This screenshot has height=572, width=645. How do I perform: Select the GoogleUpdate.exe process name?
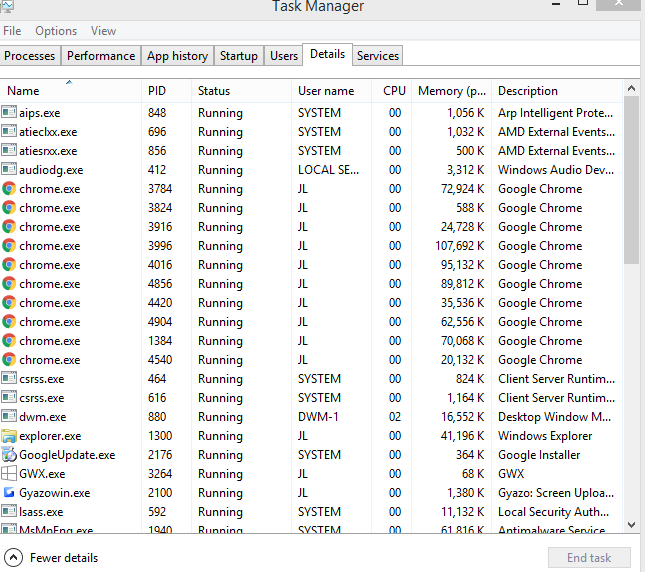point(67,454)
